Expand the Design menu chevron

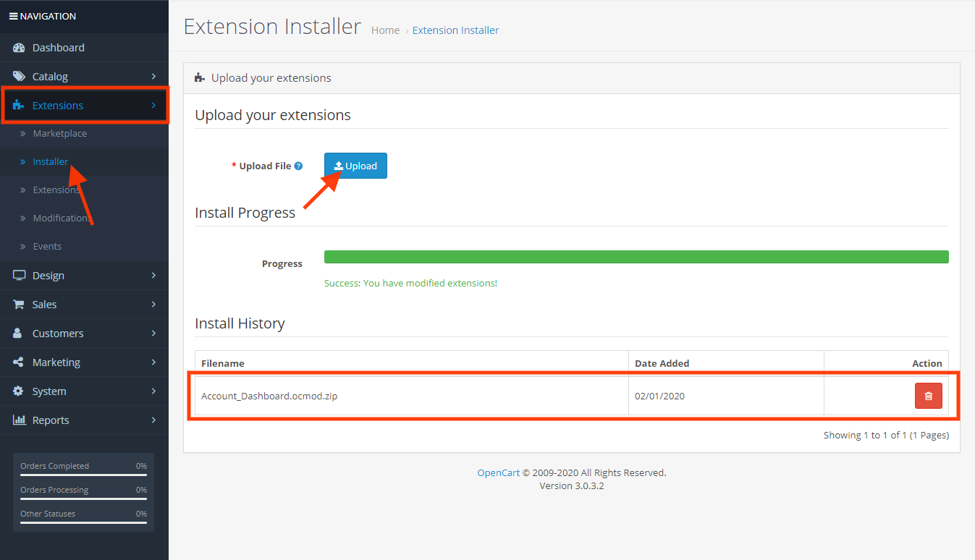(153, 275)
